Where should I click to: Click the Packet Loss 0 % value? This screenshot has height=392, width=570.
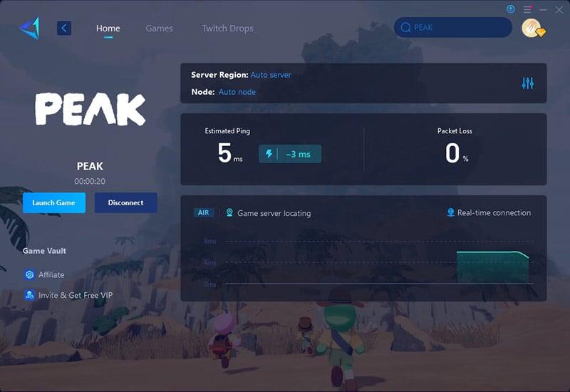[457, 153]
